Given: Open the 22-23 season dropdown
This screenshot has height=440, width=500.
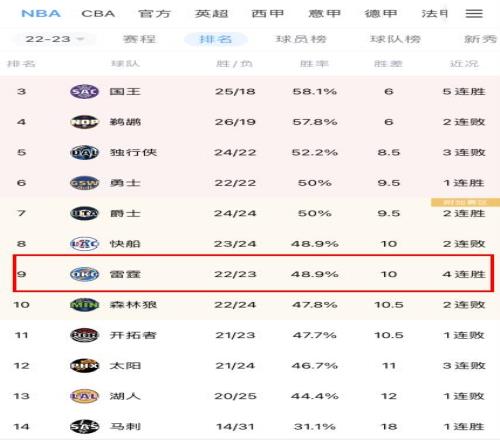Looking at the screenshot, I should coord(54,39).
